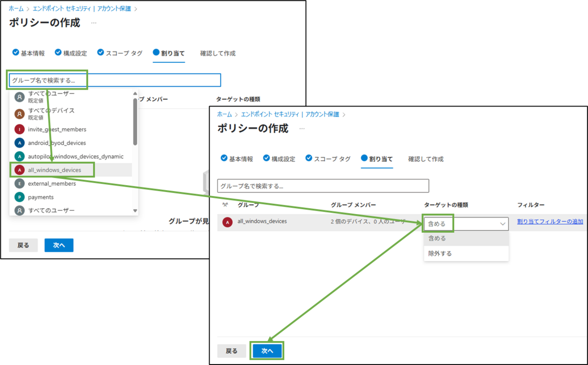Click the group list scrollbar thumb
588x365 pixels.
(135, 121)
